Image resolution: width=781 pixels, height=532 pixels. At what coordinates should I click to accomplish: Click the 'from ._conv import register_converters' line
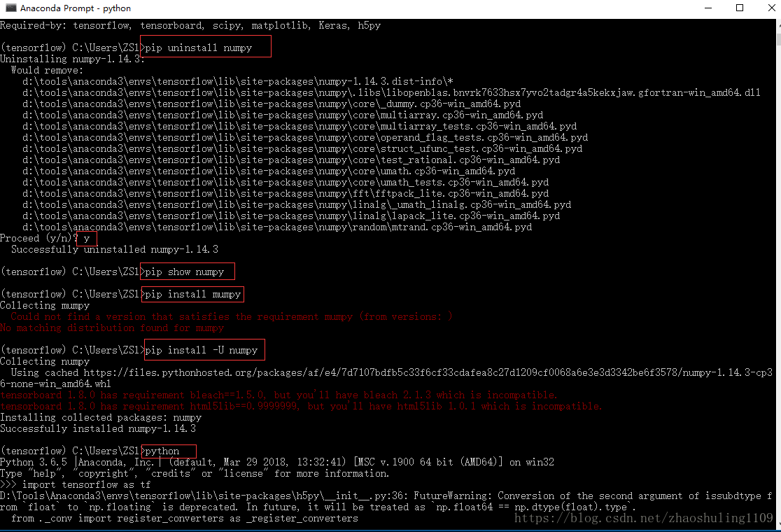184,519
